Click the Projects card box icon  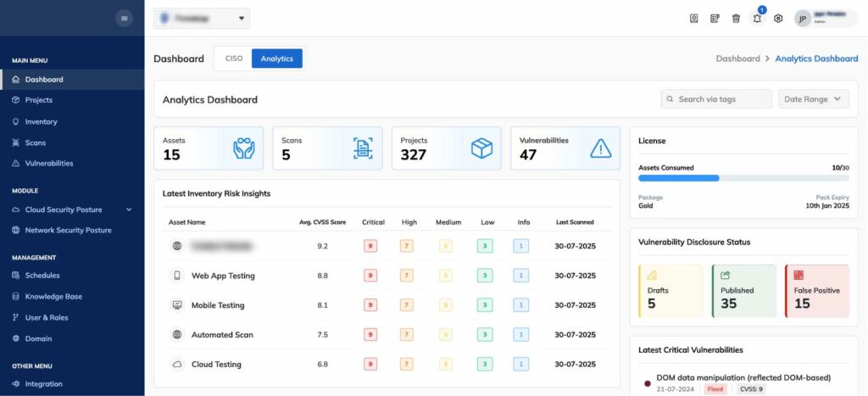(x=481, y=148)
